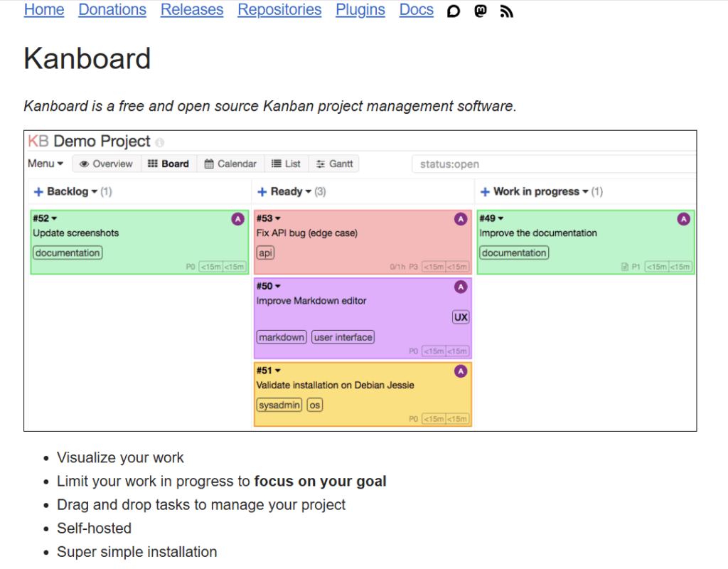The width and height of the screenshot is (728, 569).
Task: Click the avatar icon on task #53
Action: (461, 219)
